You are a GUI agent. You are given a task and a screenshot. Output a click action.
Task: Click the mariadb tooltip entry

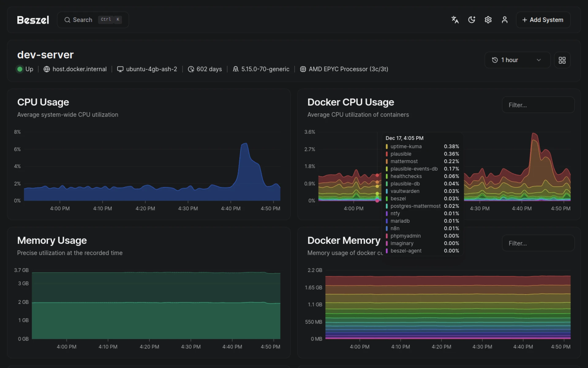pos(422,221)
